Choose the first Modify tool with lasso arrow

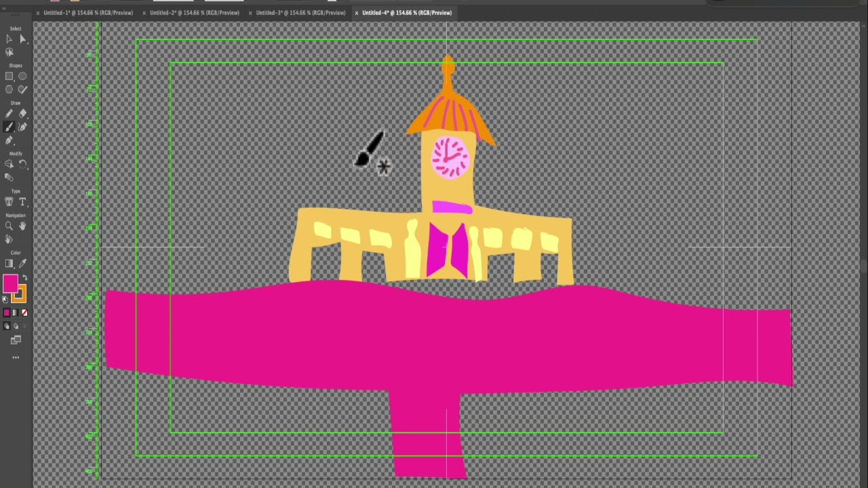coord(9,164)
